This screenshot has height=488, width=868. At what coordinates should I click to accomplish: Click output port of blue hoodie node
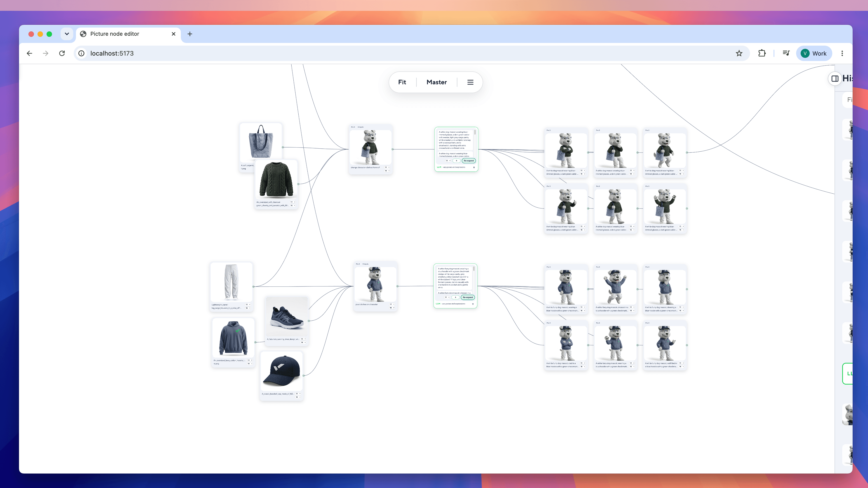point(255,342)
